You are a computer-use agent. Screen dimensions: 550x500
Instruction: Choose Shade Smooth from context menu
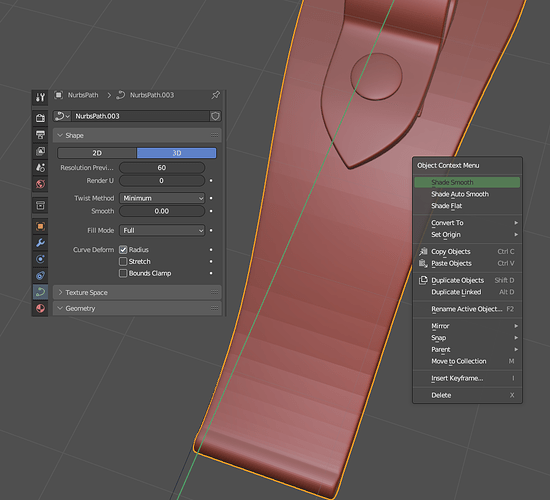point(467,182)
